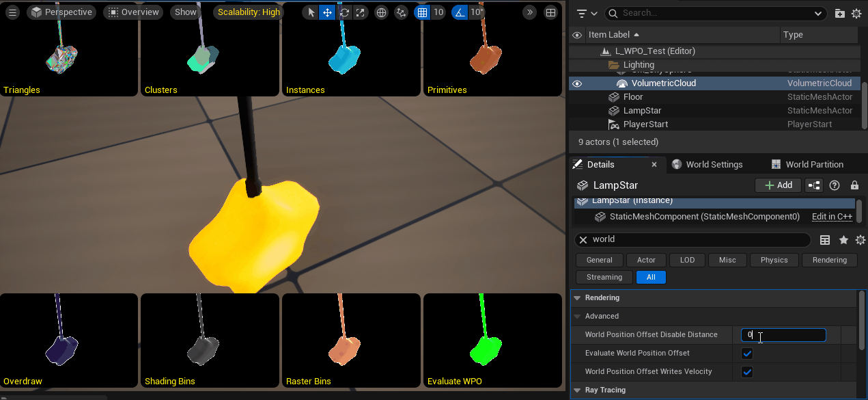Lock the Details panel with padlock icon
The height and width of the screenshot is (400, 868).
coord(854,185)
